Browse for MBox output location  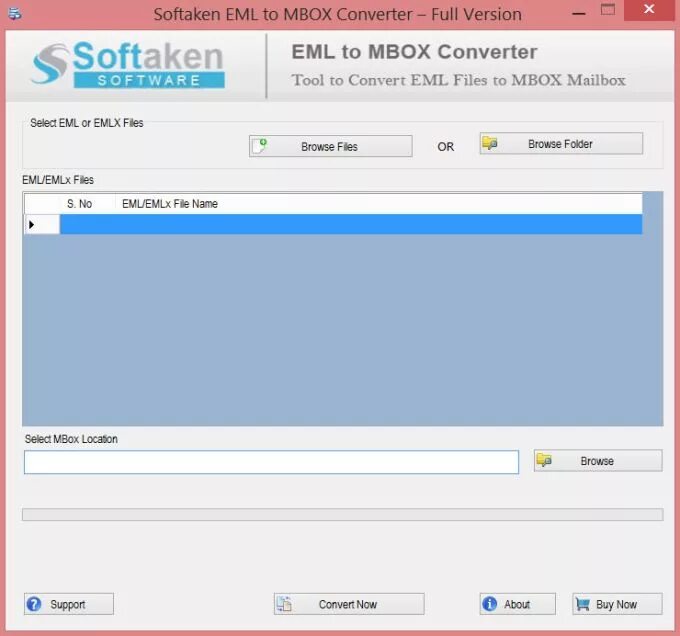pos(598,460)
